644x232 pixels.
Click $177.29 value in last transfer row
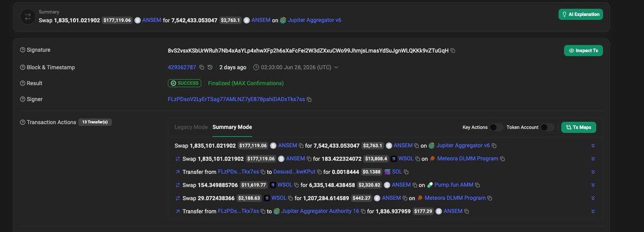coord(423,212)
